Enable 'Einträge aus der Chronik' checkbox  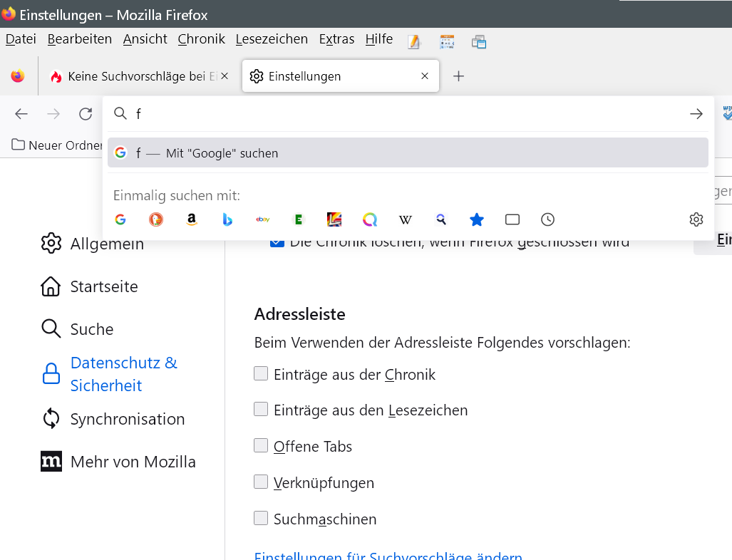pyautogui.click(x=261, y=373)
